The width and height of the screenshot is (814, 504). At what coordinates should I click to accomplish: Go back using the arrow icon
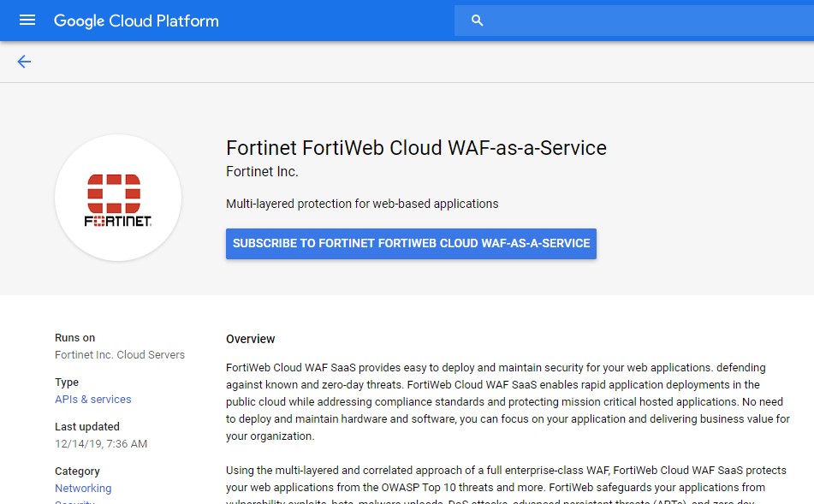point(24,62)
